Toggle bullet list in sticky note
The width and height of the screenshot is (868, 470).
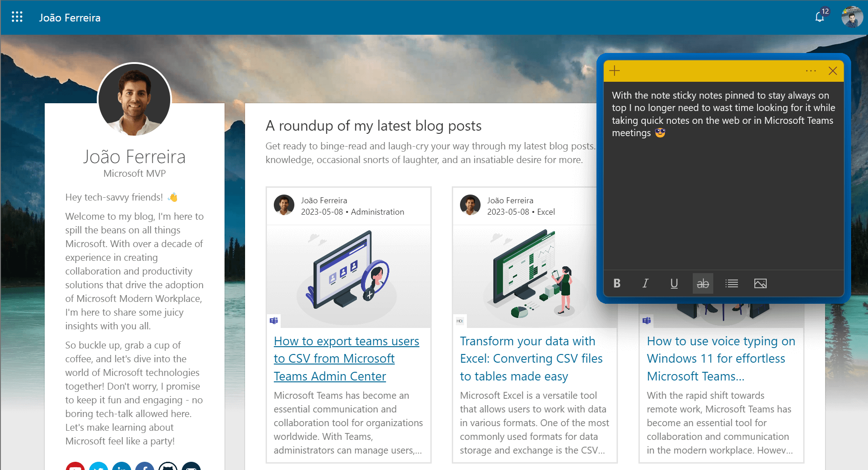coord(732,283)
